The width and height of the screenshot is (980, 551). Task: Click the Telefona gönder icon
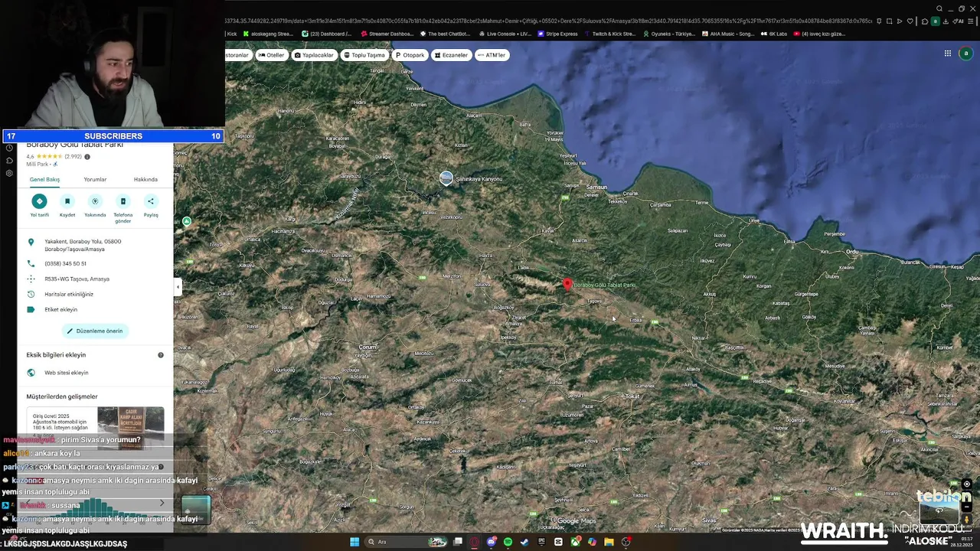123,201
